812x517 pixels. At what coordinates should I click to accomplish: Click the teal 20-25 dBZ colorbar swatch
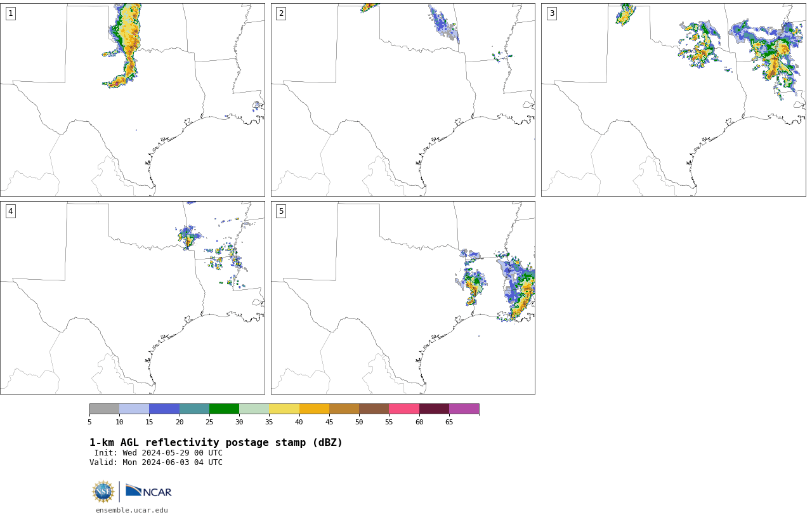[194, 409]
